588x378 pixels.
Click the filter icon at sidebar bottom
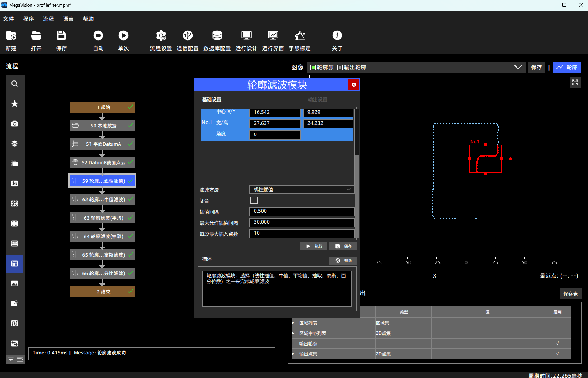coord(11,360)
